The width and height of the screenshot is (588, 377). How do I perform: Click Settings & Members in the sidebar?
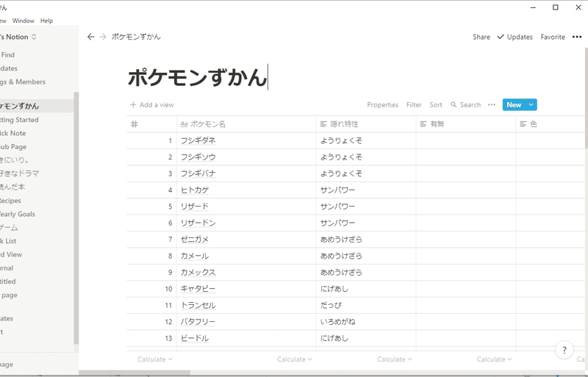[x=37, y=82]
